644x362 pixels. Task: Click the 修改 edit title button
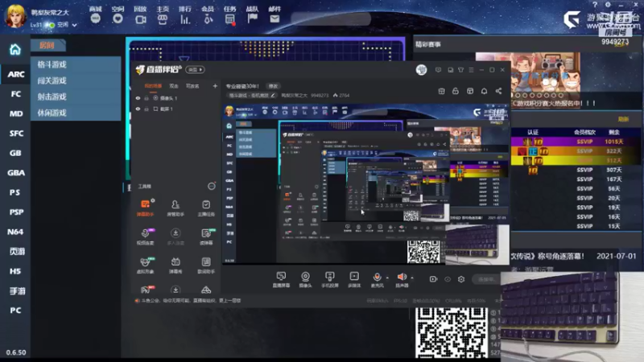(x=273, y=86)
